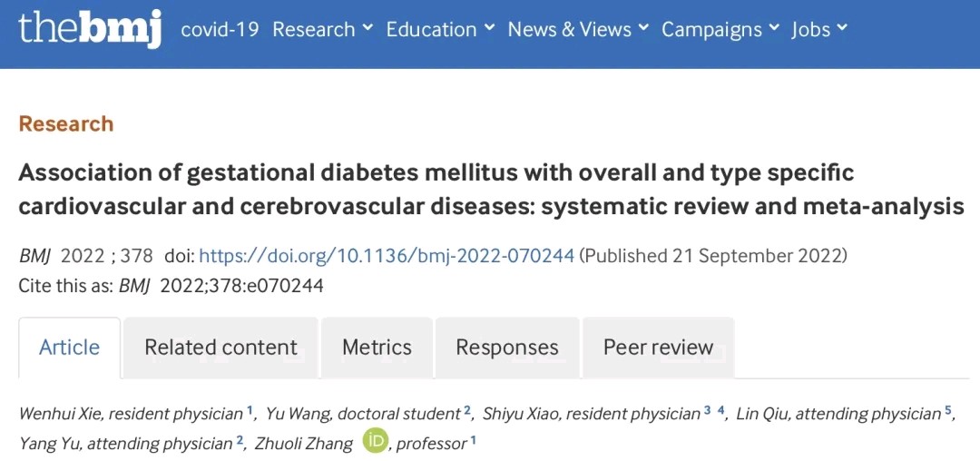Click affiliation superscript 2 after Yu Wang

tap(467, 410)
